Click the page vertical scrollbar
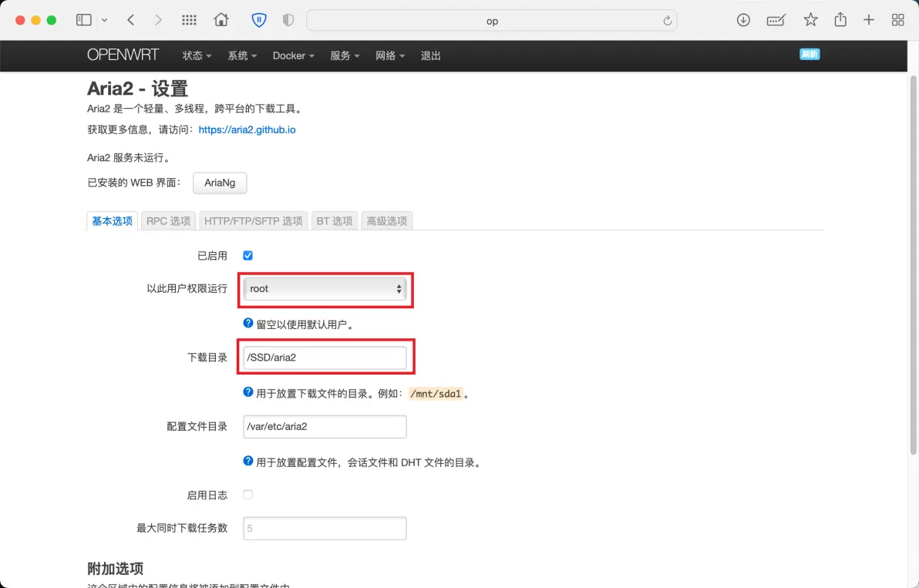 pyautogui.click(x=913, y=265)
